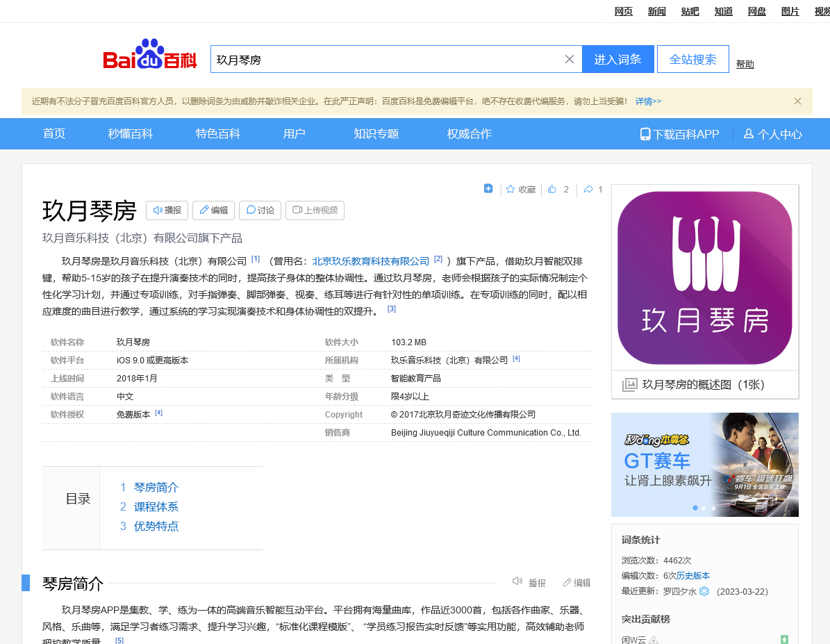Click the 103.2 MB software size value
830x644 pixels.
click(408, 342)
